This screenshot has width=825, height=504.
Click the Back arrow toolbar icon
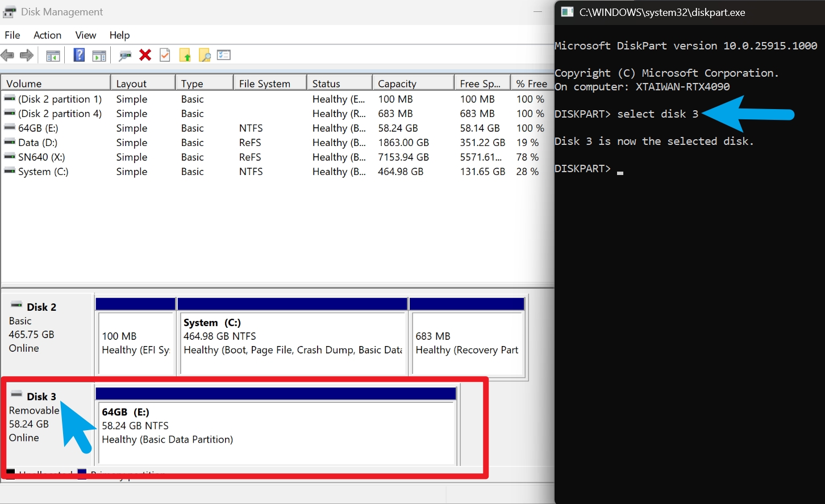click(x=7, y=55)
